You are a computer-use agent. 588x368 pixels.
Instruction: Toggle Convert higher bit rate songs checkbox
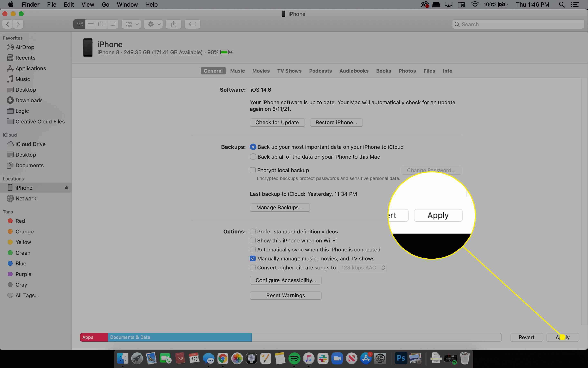click(x=253, y=267)
